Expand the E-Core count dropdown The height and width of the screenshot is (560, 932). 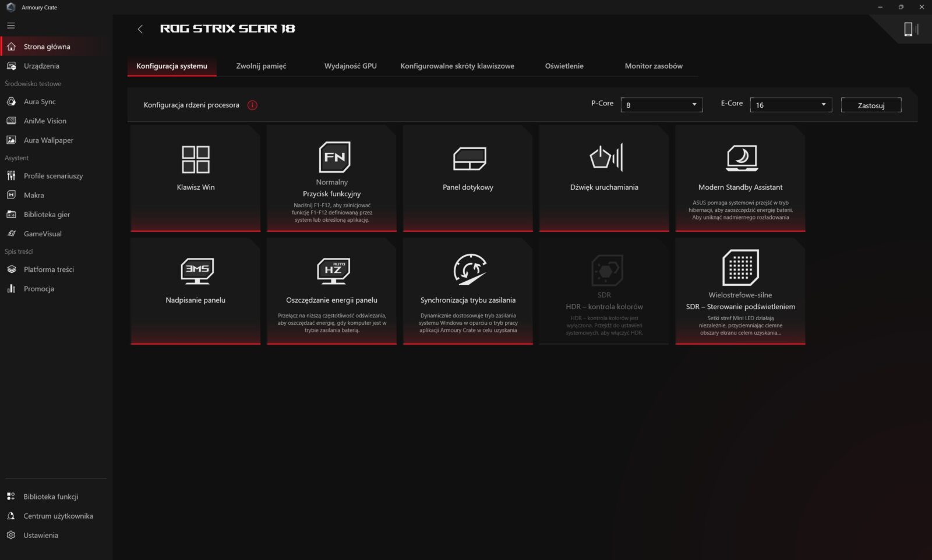[x=790, y=105]
